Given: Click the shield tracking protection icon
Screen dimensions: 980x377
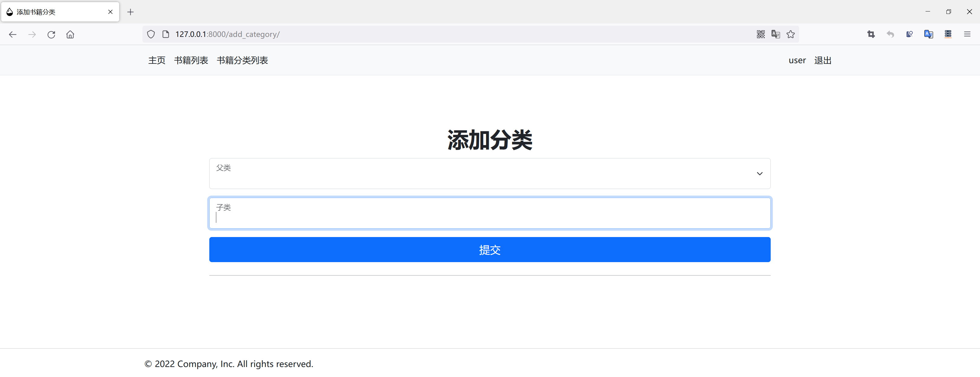Looking at the screenshot, I should click(x=151, y=34).
